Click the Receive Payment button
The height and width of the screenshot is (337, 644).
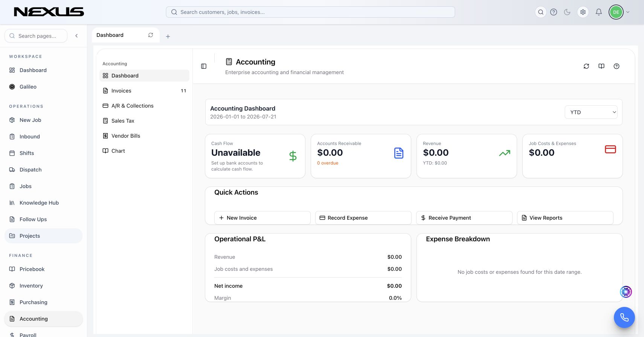point(464,218)
